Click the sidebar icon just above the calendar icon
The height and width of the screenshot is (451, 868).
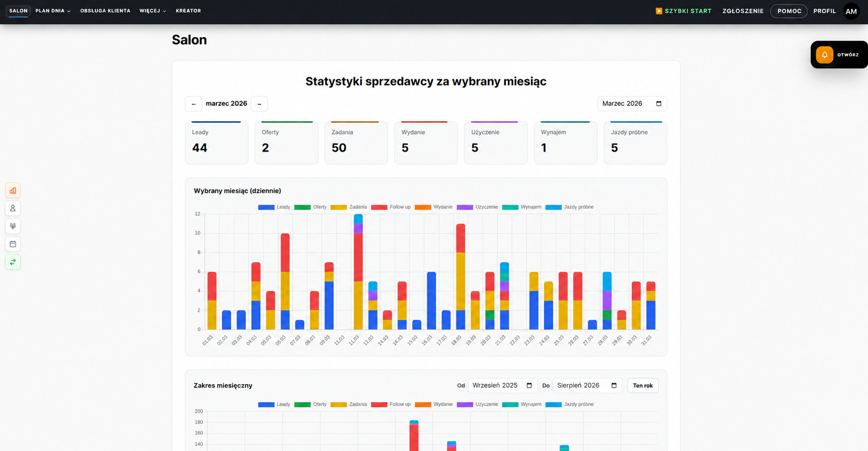click(x=13, y=226)
